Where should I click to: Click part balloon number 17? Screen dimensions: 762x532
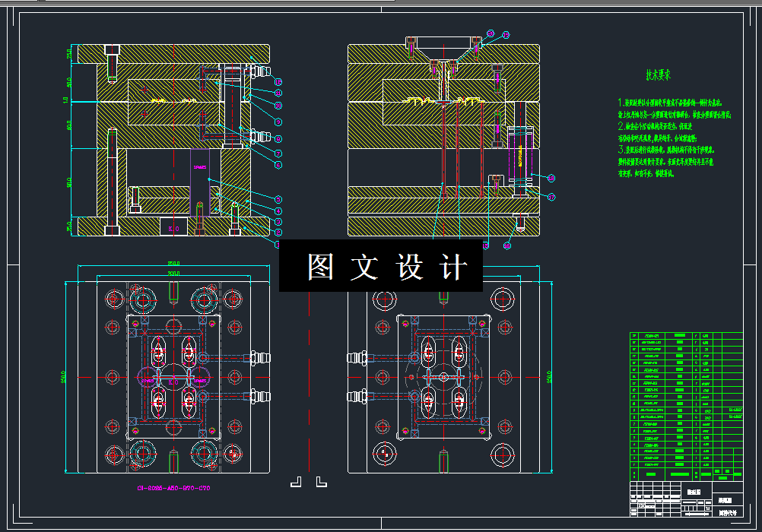(551, 198)
